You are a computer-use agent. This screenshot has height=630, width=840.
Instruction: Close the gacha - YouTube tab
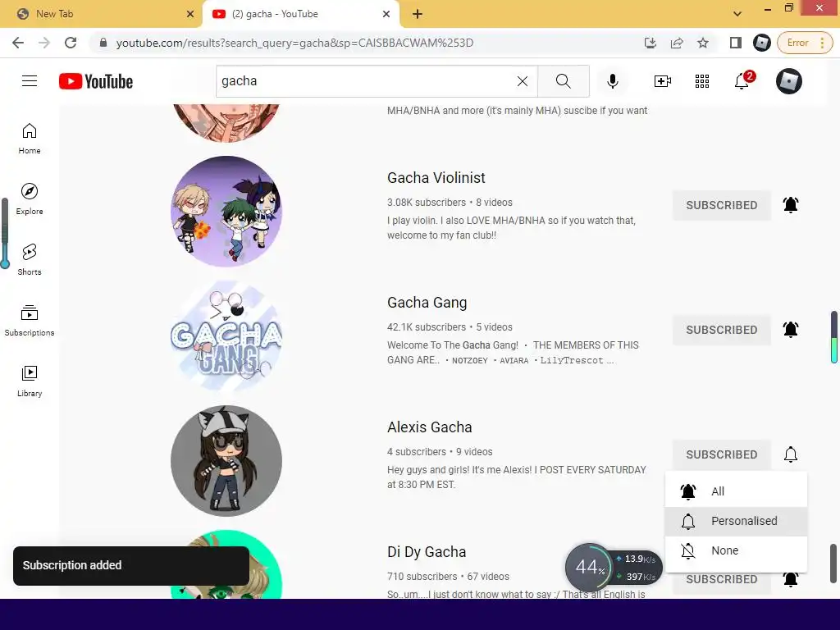386,14
